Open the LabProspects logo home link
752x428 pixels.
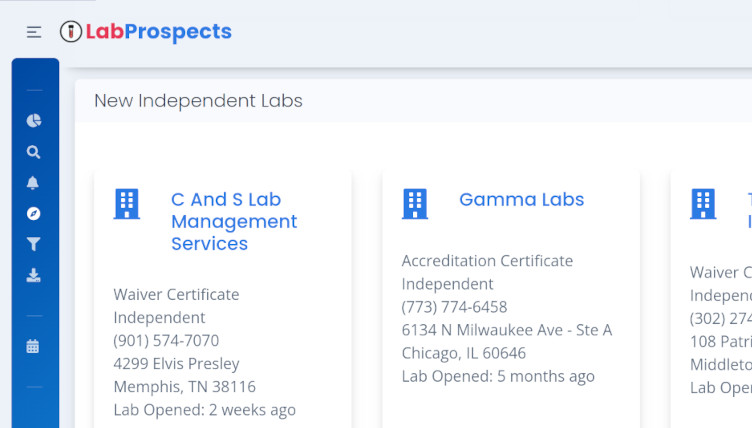click(146, 32)
